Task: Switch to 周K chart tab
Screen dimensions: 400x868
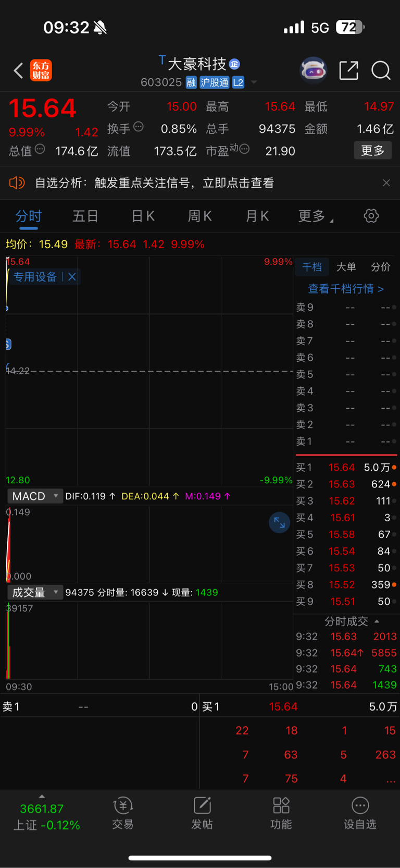Action: (200, 216)
